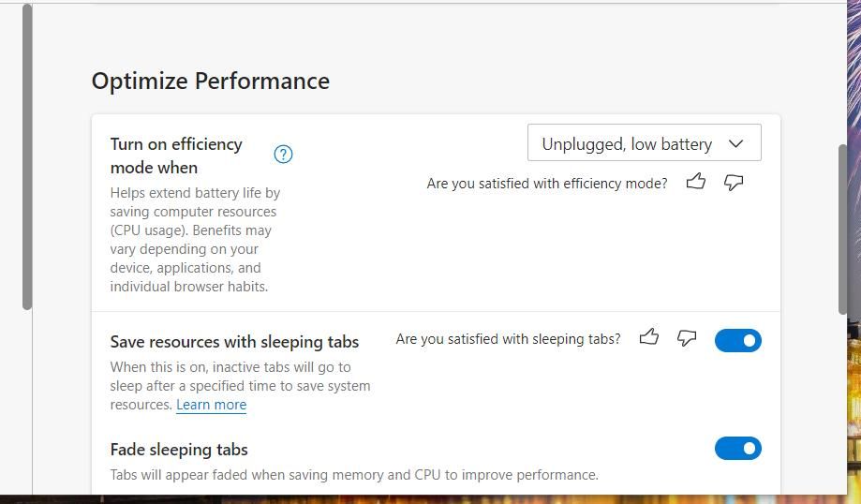
Task: Give thumbs up for efficiency mode
Action: click(x=696, y=181)
